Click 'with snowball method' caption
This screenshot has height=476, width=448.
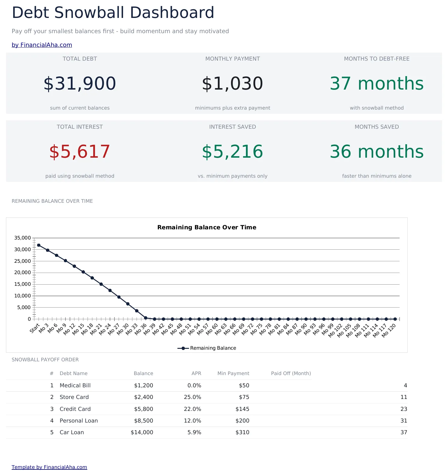coord(377,108)
